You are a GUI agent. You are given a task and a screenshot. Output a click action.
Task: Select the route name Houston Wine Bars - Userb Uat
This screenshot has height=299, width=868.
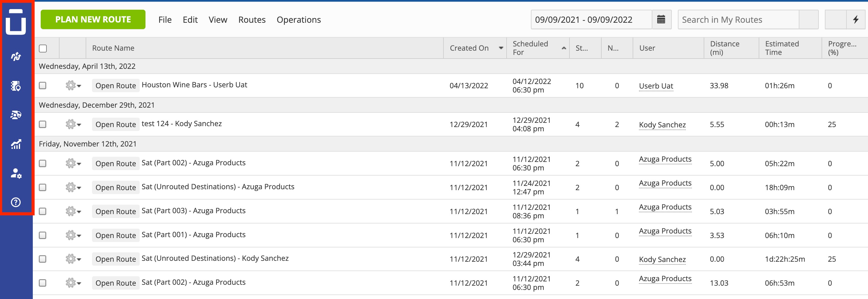click(194, 85)
